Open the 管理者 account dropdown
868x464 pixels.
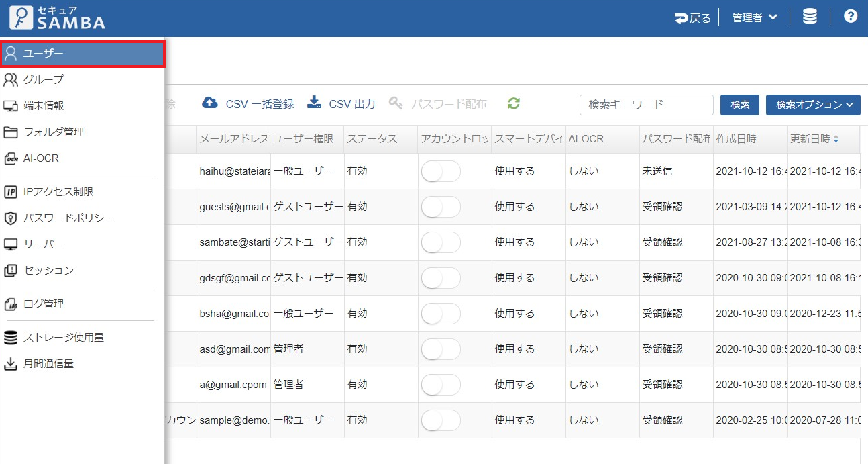tap(755, 18)
